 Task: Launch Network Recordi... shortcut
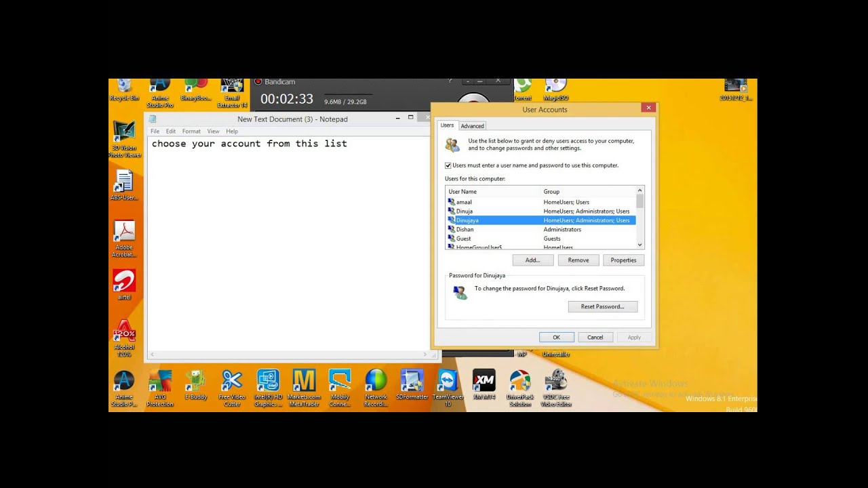click(x=376, y=388)
